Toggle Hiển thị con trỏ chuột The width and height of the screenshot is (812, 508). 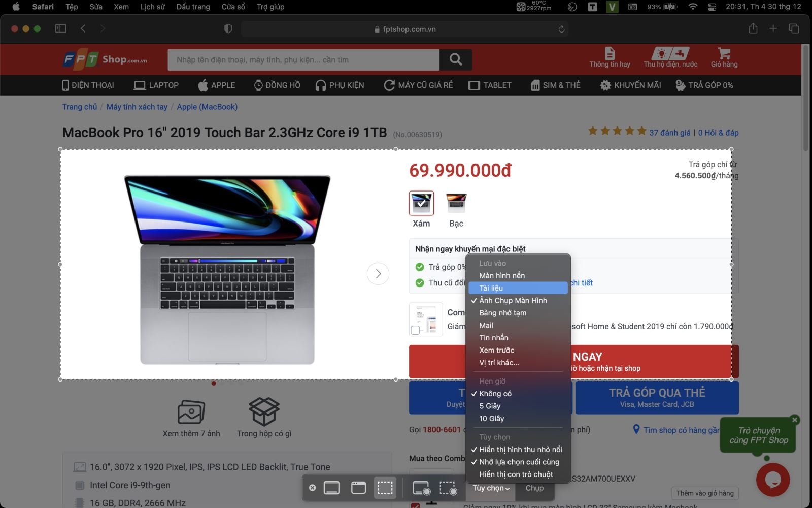(x=518, y=474)
